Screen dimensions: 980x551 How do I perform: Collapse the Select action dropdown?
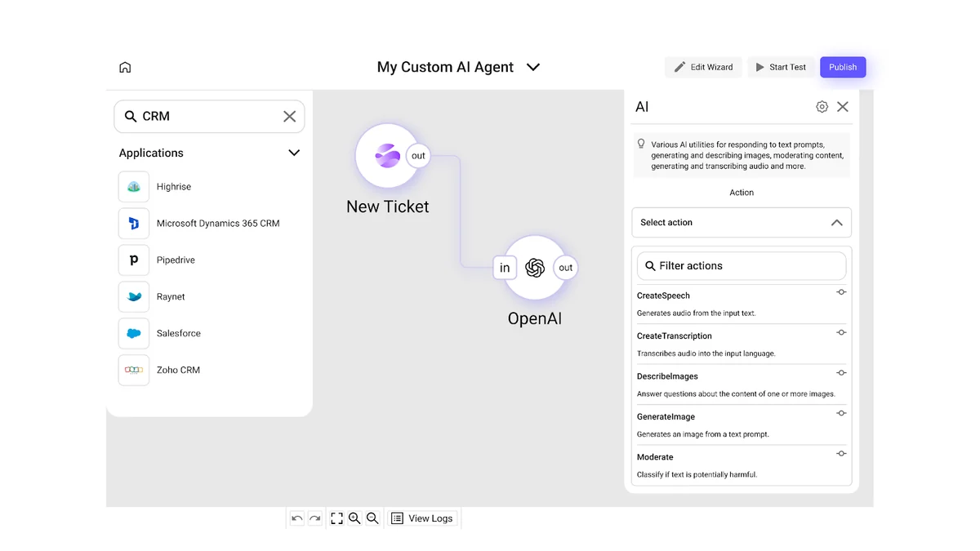click(836, 223)
